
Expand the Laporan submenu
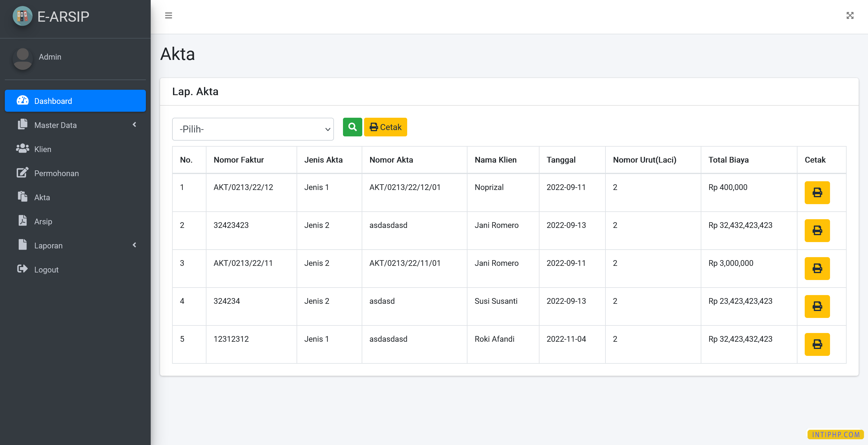point(75,245)
